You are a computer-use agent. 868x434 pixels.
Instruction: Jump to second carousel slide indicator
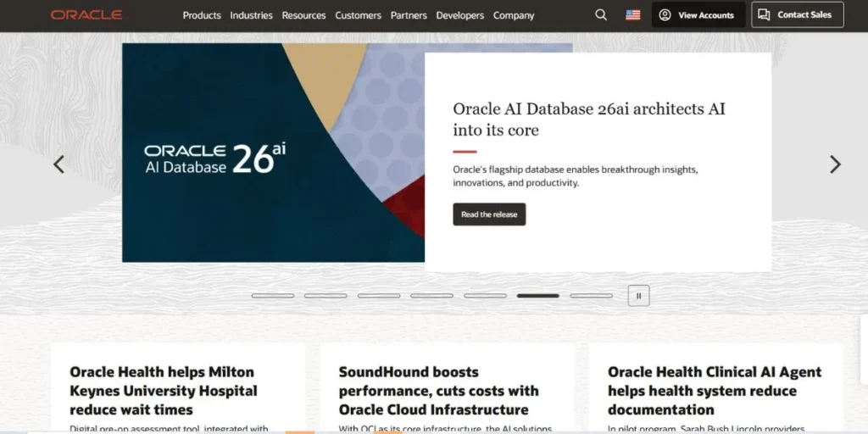pyautogui.click(x=325, y=296)
